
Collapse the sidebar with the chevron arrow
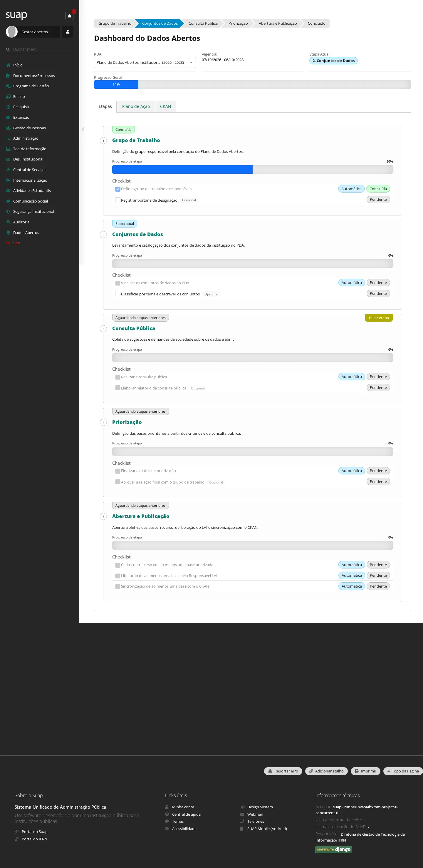(x=83, y=129)
